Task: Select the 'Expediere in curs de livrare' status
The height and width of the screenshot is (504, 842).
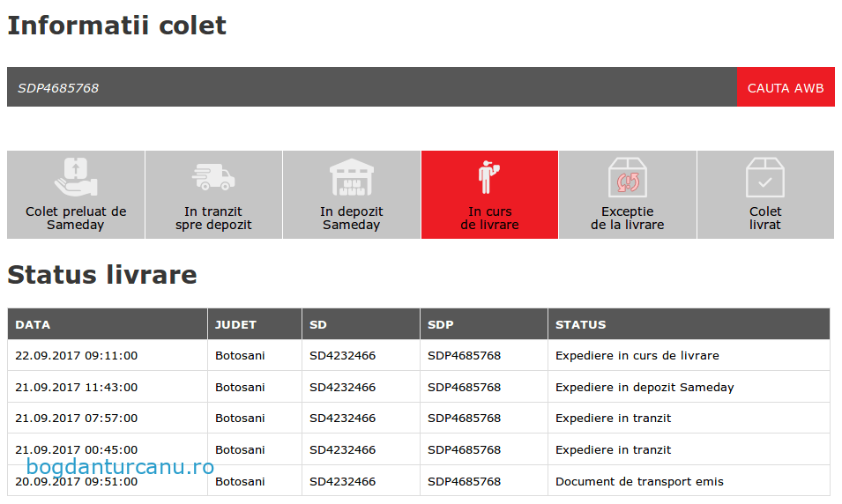Action: point(637,356)
